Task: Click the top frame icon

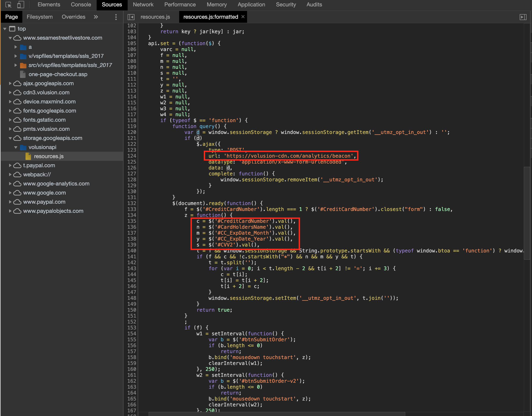Action: (x=12, y=28)
